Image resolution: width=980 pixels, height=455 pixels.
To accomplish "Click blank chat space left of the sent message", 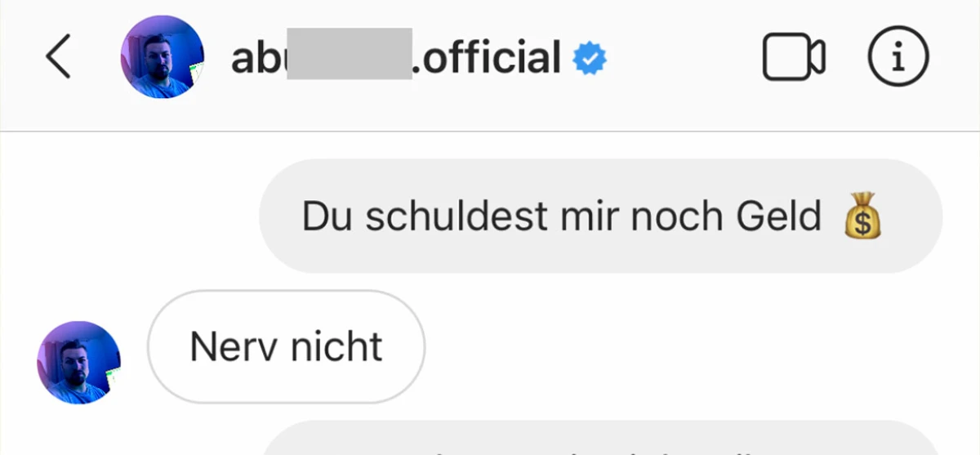I will 131,216.
